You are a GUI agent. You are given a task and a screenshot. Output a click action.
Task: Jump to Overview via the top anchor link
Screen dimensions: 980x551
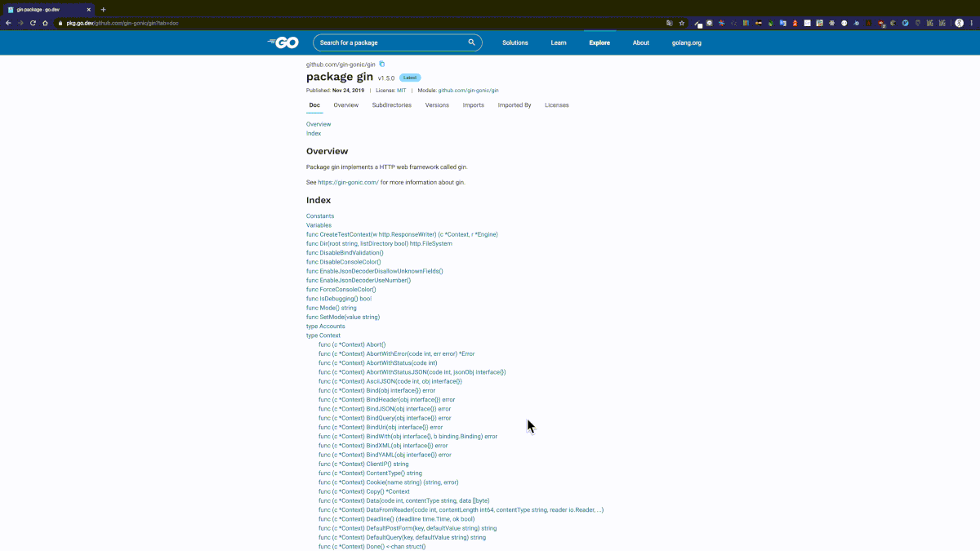318,124
